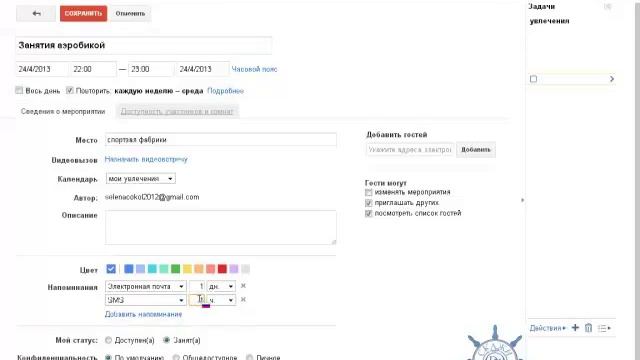
Task: Open repeat details link
Action: click(x=225, y=91)
